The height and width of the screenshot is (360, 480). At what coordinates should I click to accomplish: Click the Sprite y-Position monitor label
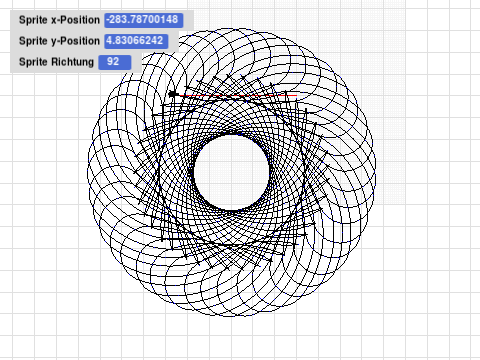coord(59,41)
